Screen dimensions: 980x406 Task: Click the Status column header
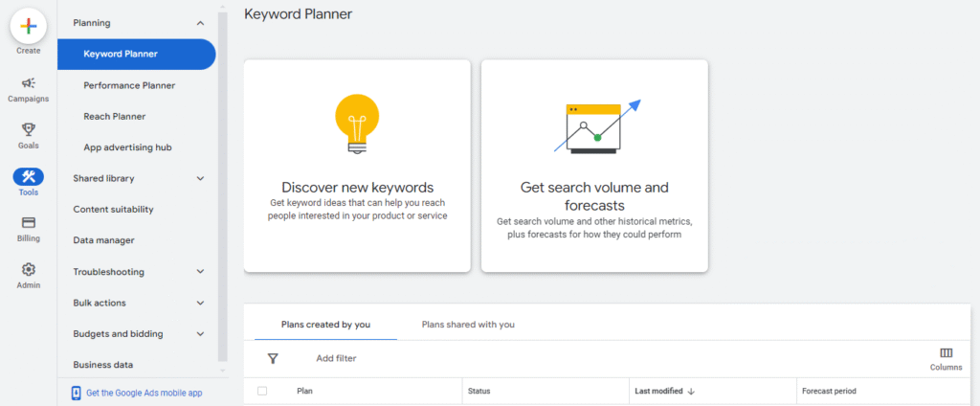479,391
